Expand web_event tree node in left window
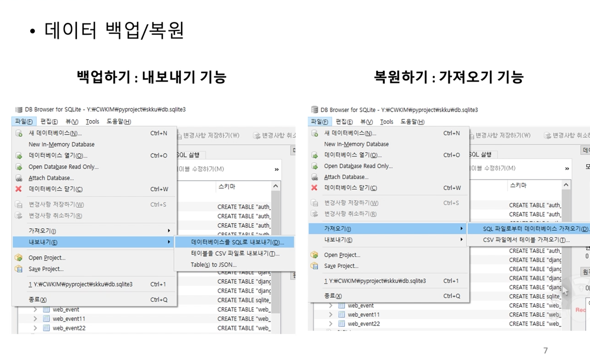590x364 pixels. tap(35, 310)
